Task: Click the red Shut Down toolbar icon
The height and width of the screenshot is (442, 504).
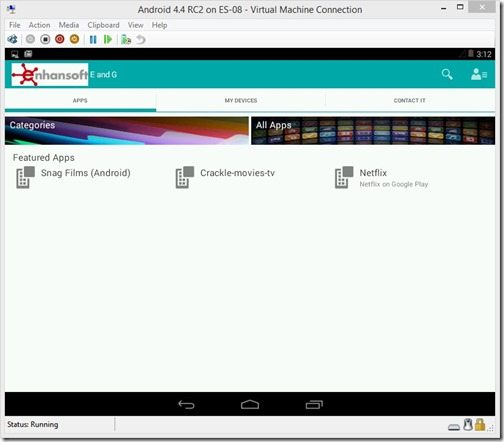Action: (x=60, y=39)
